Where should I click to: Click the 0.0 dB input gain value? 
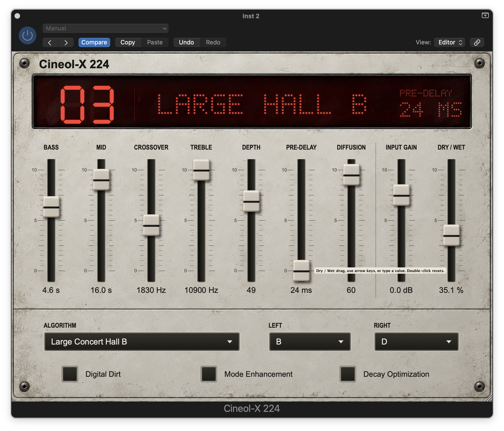tap(401, 290)
